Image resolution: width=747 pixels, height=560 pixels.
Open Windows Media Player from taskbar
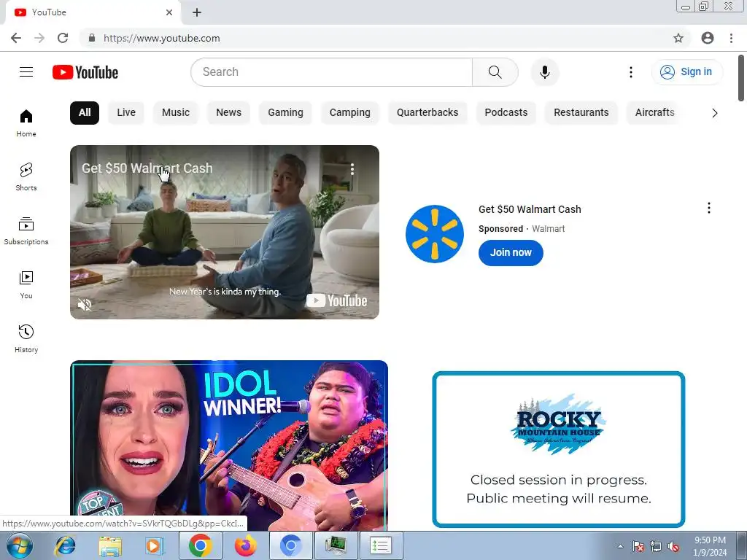click(x=155, y=545)
